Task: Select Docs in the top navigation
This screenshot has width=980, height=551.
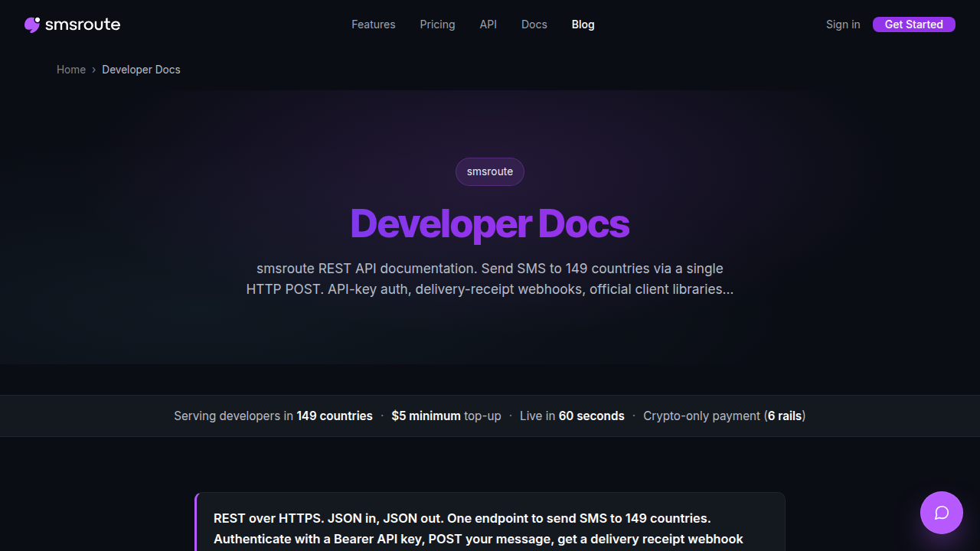Action: (534, 24)
